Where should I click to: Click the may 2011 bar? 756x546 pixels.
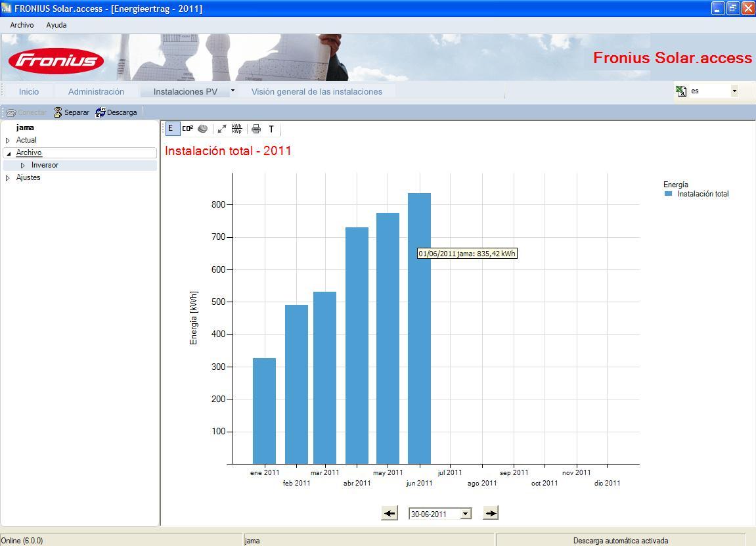(x=388, y=338)
